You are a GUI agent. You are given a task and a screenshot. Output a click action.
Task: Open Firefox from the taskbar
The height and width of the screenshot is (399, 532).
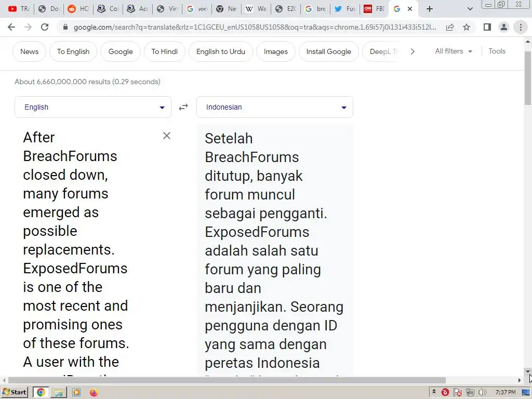pyautogui.click(x=94, y=392)
